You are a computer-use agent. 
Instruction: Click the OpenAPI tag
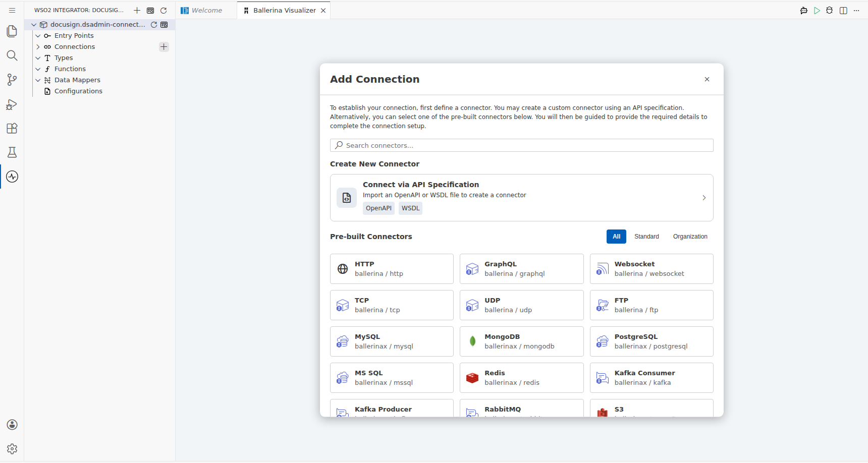[378, 208]
